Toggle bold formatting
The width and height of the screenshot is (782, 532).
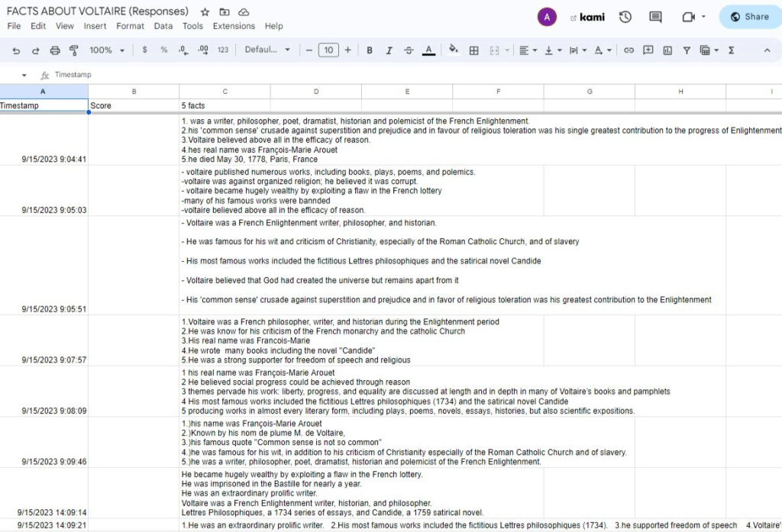(370, 50)
